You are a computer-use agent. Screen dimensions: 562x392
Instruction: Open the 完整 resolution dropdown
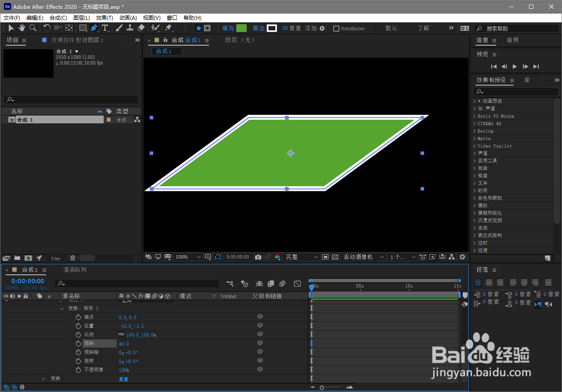(302, 257)
